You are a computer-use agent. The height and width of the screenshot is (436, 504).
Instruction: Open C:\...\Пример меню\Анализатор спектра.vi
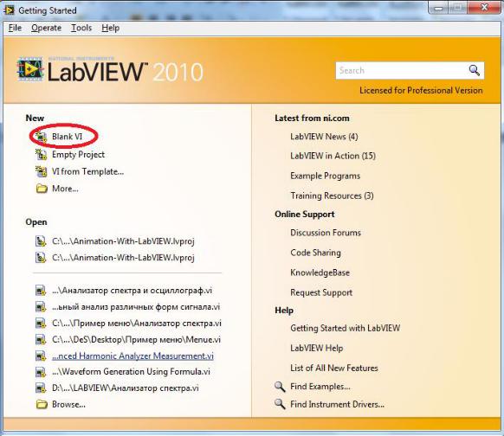tap(137, 324)
